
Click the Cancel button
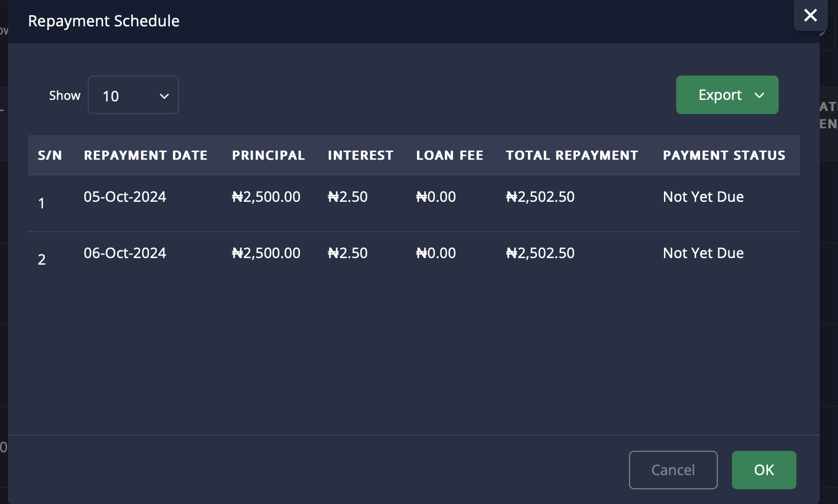[x=673, y=470]
